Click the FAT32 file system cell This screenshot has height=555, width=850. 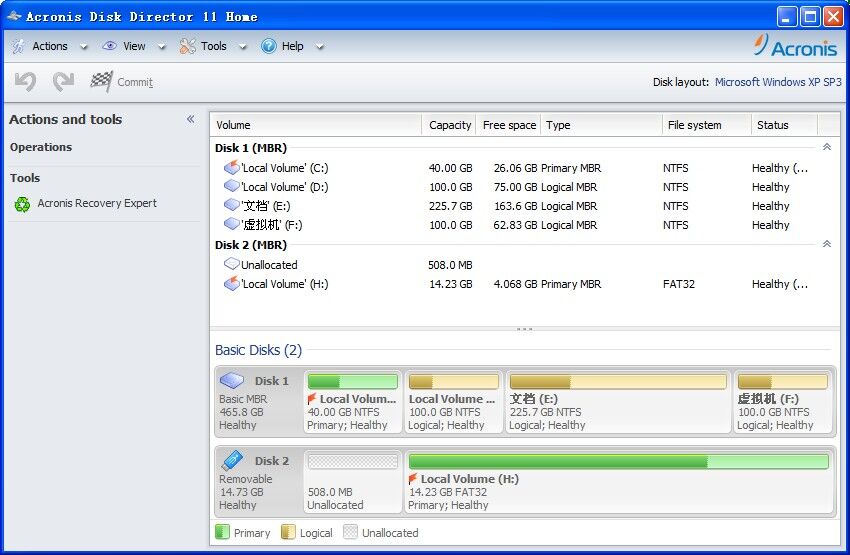point(679,284)
